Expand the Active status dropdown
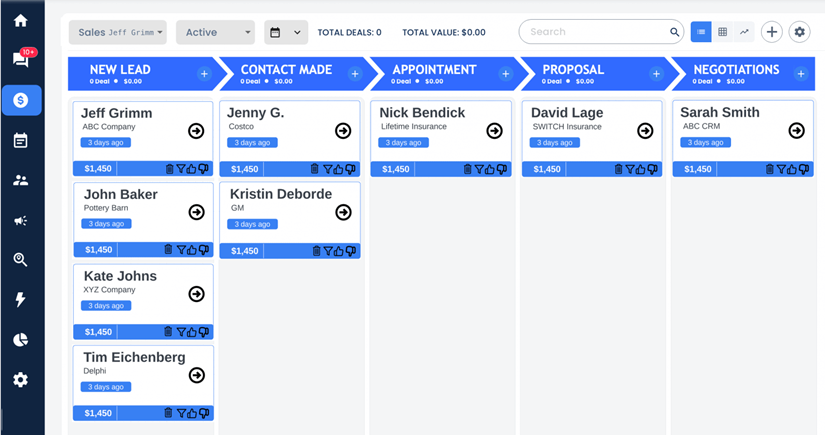The image size is (825, 435). [215, 32]
